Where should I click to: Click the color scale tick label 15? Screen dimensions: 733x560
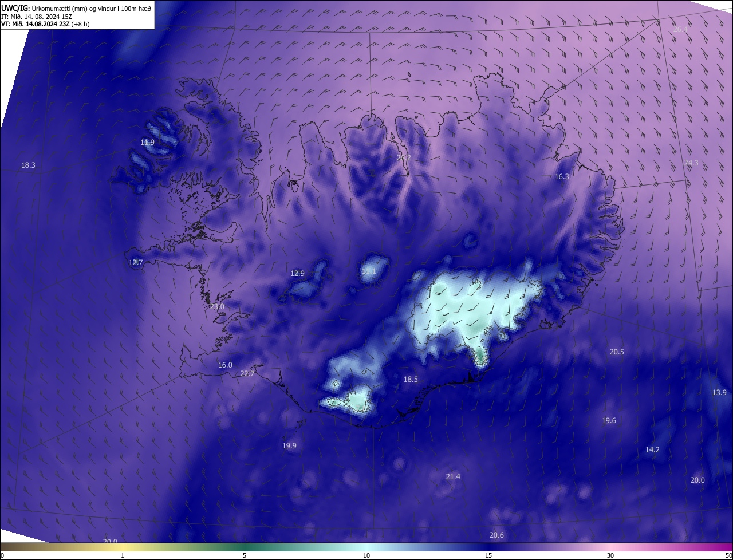coord(488,555)
